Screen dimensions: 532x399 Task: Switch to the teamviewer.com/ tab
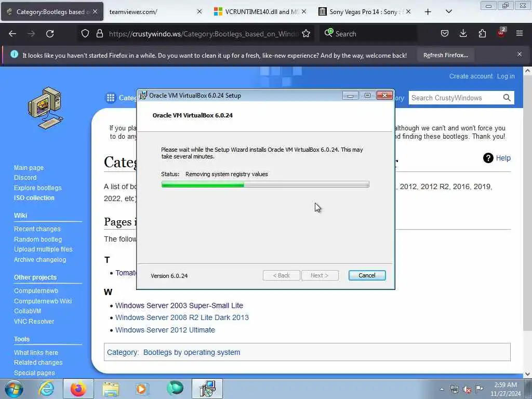(x=154, y=12)
